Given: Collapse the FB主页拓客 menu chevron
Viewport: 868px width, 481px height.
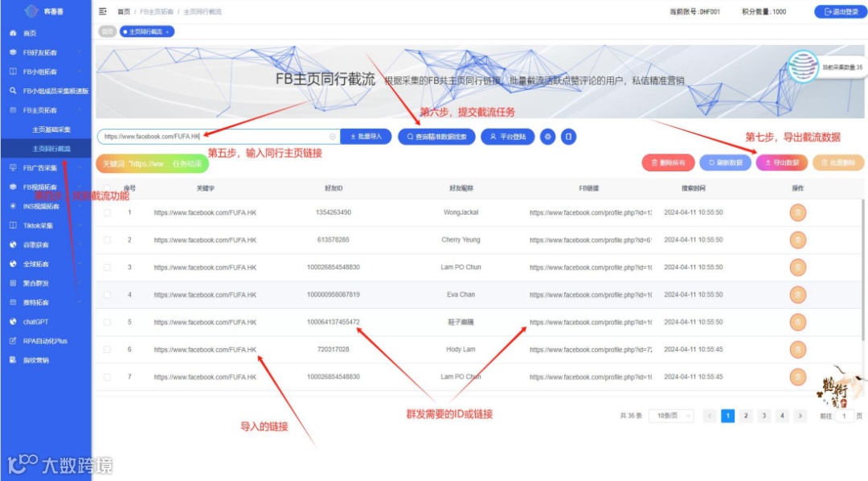Looking at the screenshot, I should coord(80,109).
